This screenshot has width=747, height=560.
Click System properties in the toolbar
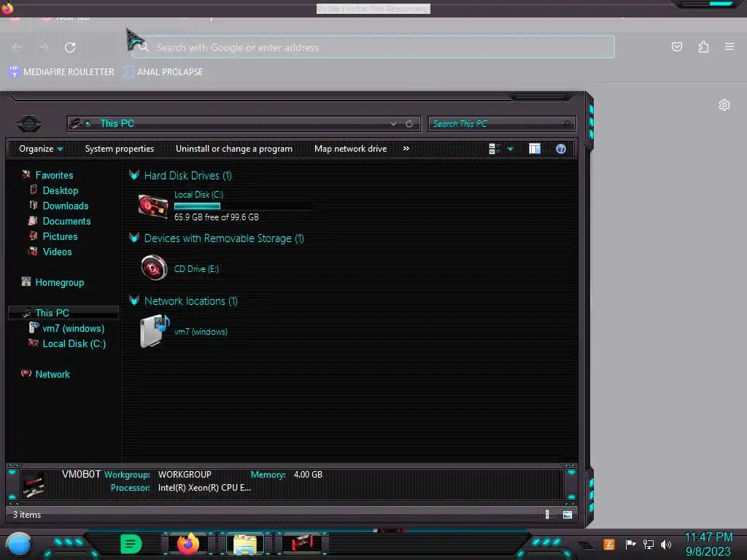[x=120, y=149]
